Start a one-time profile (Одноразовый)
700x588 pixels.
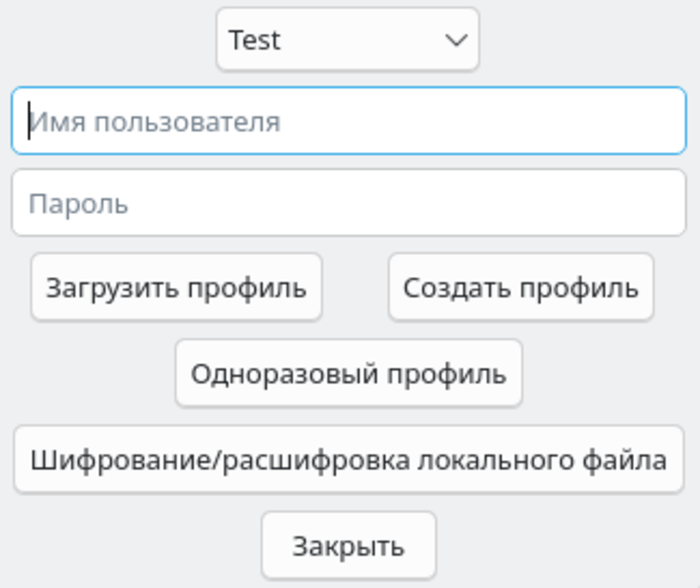pos(348,374)
